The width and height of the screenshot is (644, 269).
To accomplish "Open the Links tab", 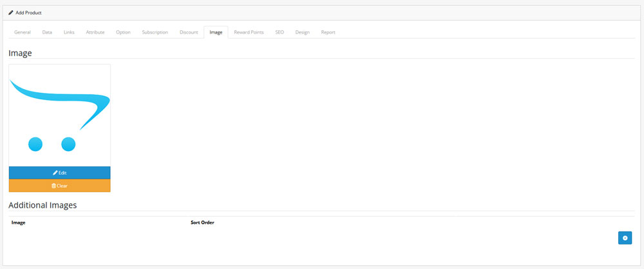I will (69, 32).
